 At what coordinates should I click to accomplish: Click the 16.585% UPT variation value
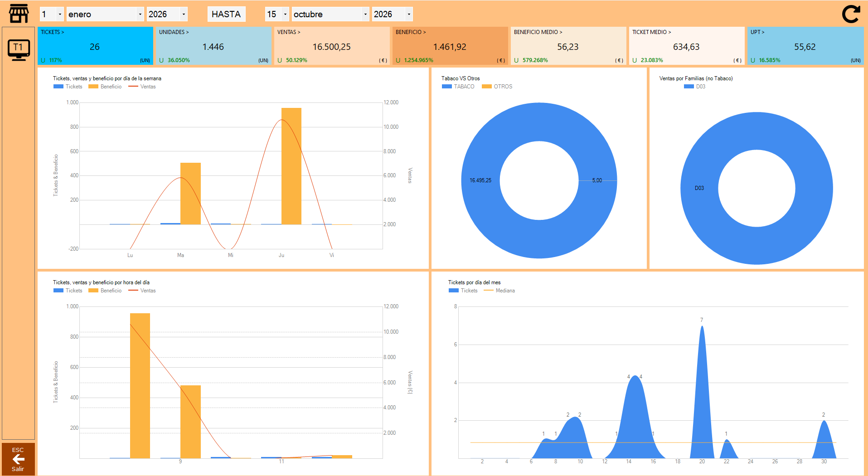click(x=770, y=60)
